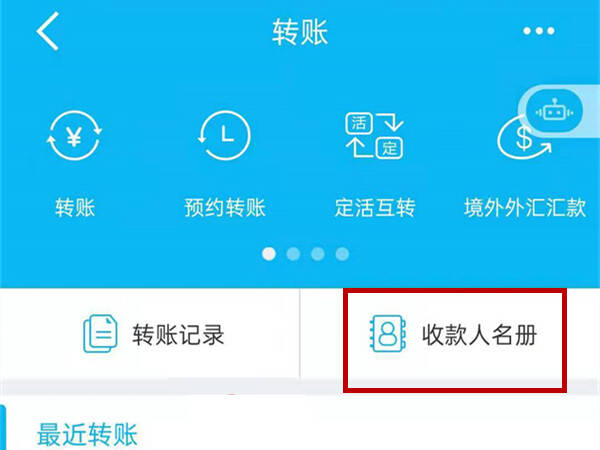Viewport: 600px width, 450px height.
Task: Tap the 活/定 swap icon
Action: pyautogui.click(x=375, y=135)
